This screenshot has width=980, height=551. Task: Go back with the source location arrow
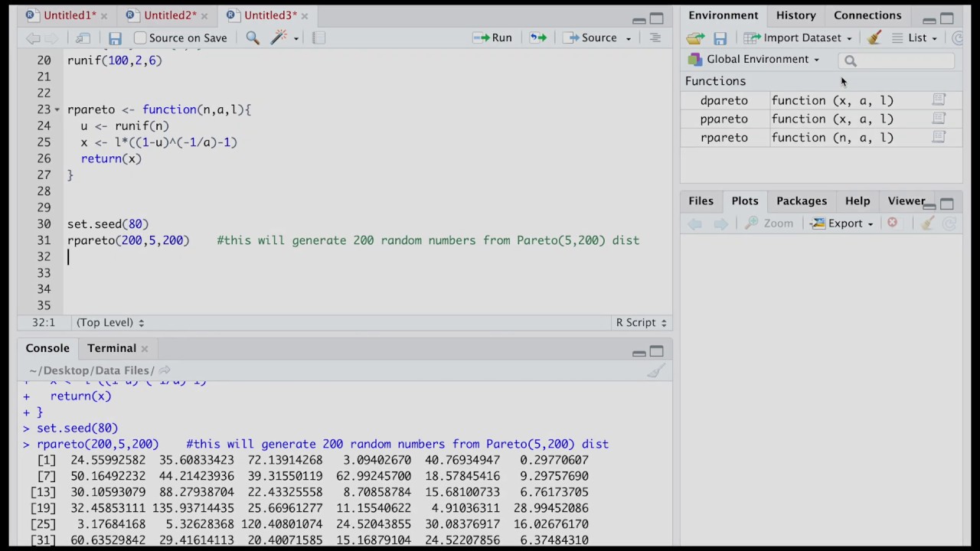(33, 37)
